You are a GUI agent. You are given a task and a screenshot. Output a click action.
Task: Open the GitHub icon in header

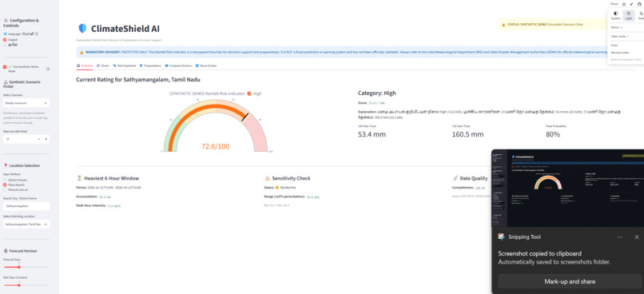pos(639,4)
